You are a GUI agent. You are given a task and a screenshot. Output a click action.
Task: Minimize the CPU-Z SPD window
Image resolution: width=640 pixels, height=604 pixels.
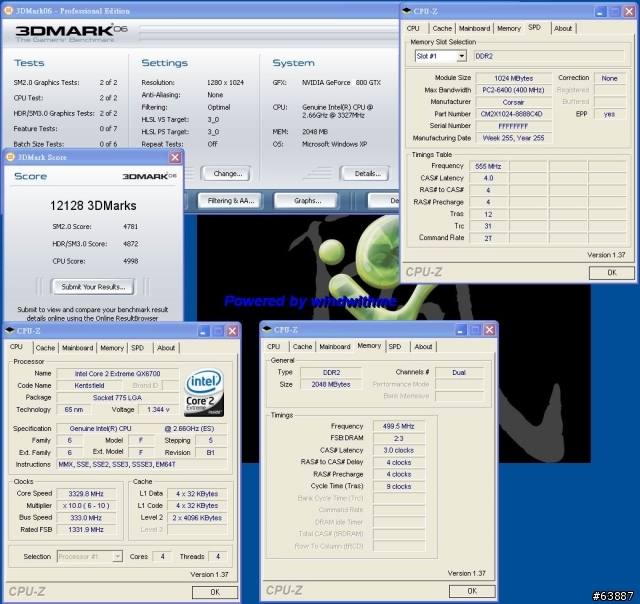(600, 11)
